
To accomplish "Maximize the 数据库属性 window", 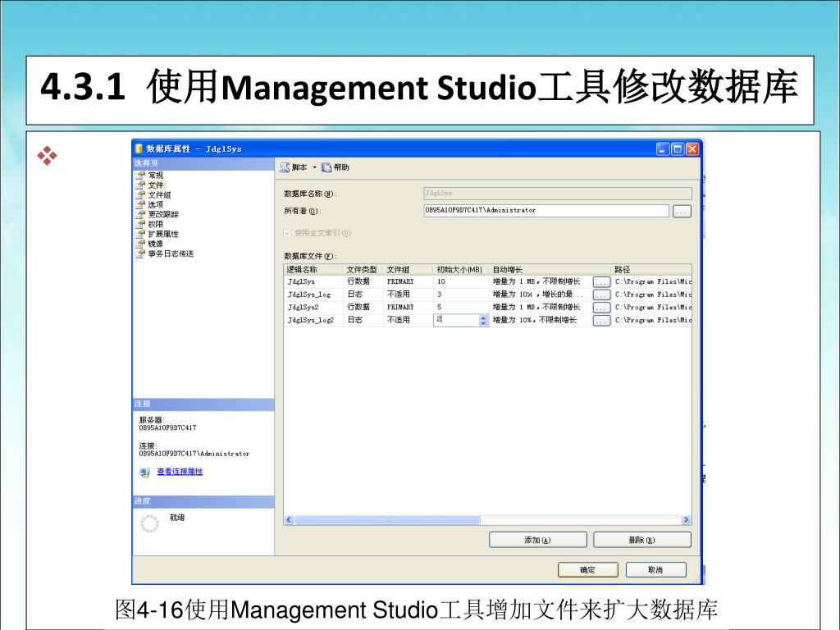I will coord(678,149).
